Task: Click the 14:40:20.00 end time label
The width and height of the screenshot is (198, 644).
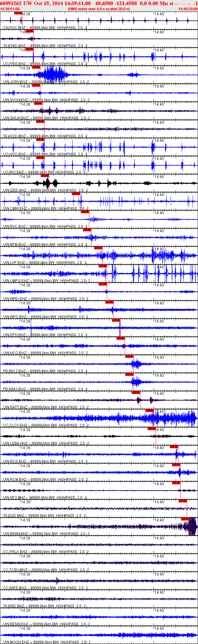Action: point(188,9)
